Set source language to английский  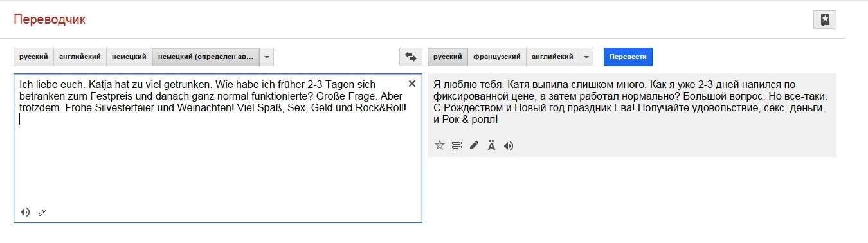coord(80,57)
